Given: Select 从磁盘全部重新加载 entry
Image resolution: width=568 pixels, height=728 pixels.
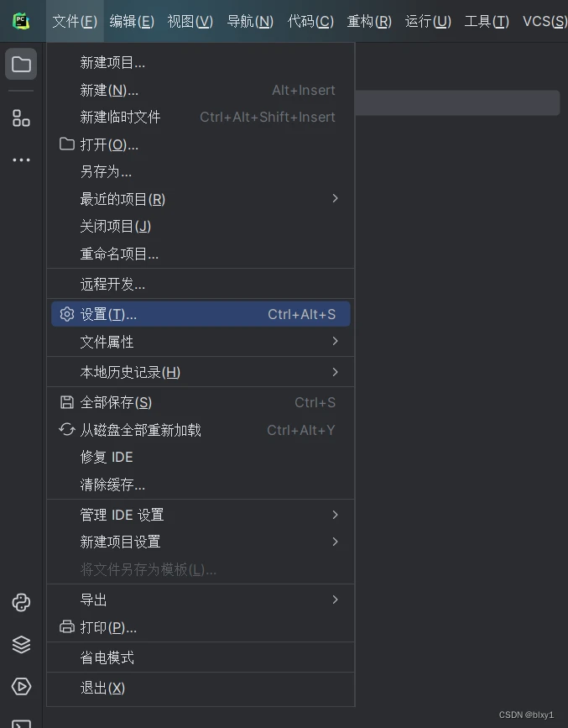Looking at the screenshot, I should point(201,430).
